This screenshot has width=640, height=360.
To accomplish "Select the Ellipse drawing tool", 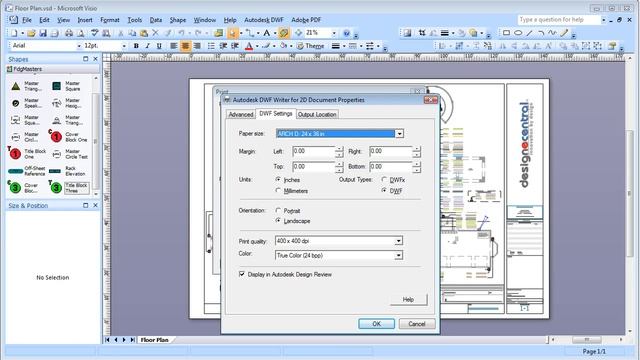I will [518, 33].
